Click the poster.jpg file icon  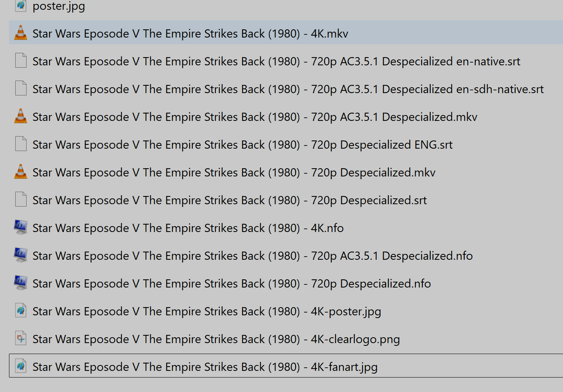click(21, 5)
